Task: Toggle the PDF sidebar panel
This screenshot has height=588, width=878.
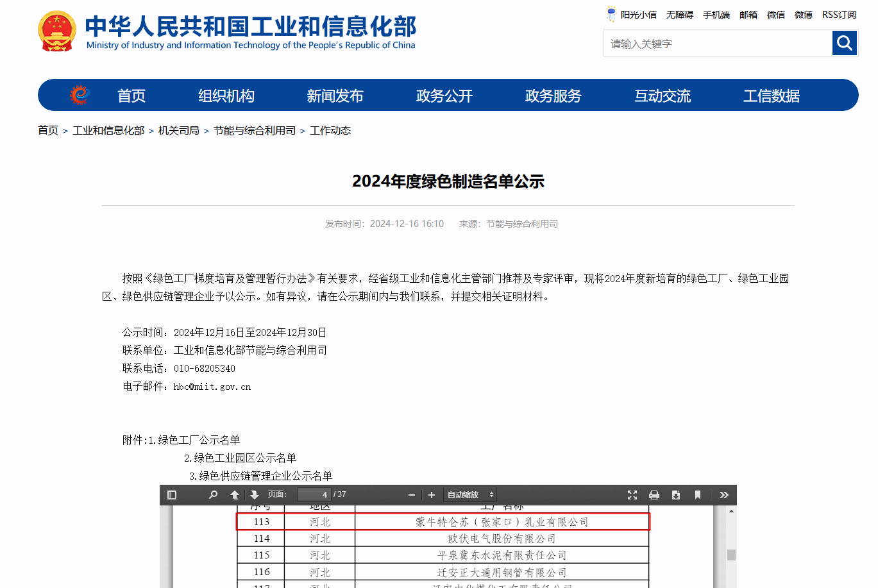Action: 171,494
